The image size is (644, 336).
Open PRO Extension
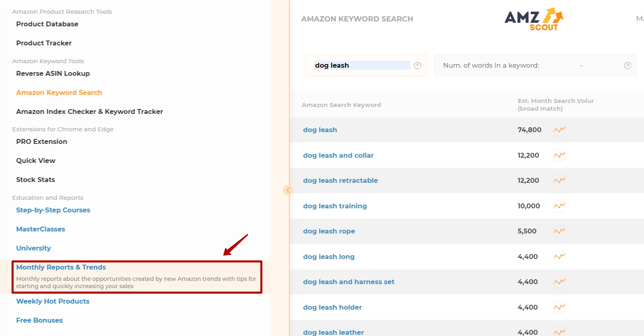click(42, 141)
